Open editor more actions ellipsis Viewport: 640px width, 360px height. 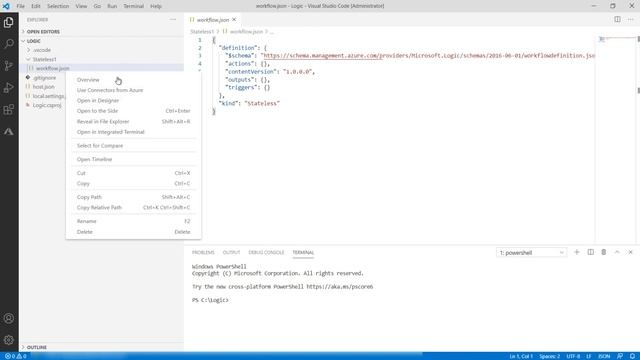coord(631,20)
